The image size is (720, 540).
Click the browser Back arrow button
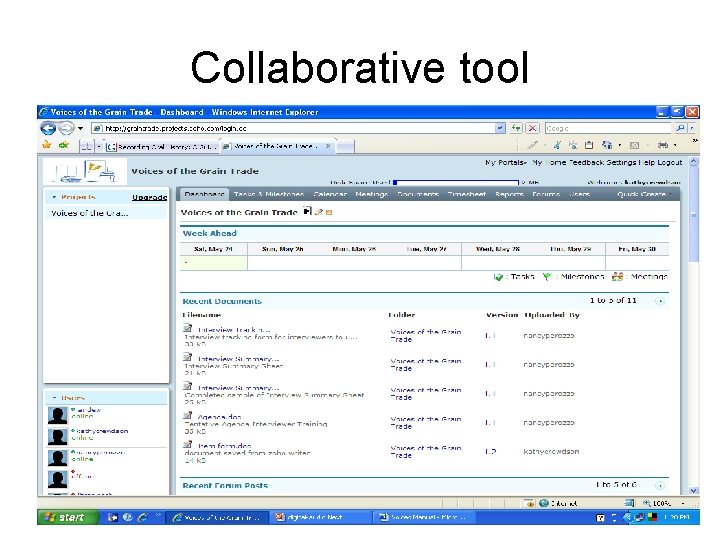pyautogui.click(x=48, y=128)
